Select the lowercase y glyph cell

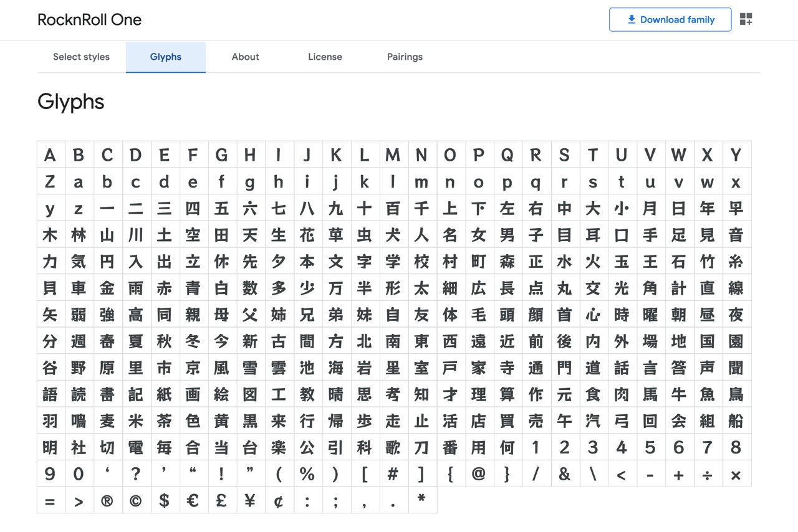[50, 208]
